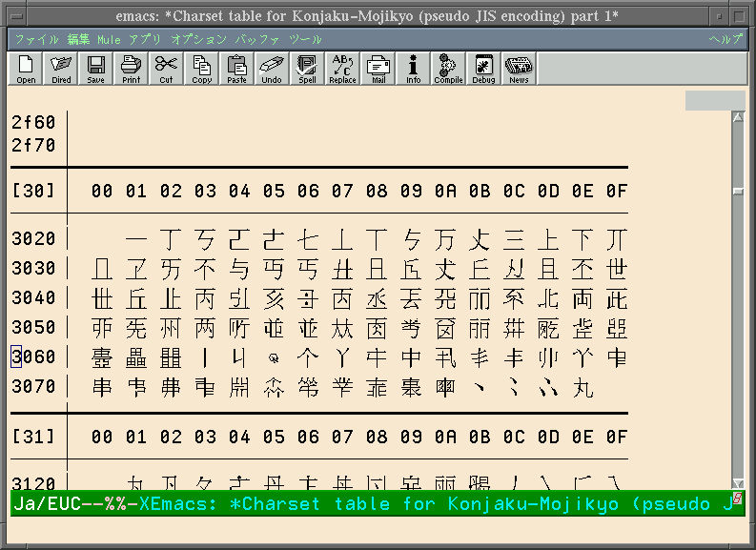The height and width of the screenshot is (550, 756).
Task: Click the 中 character in row 3060
Action: tap(411, 358)
